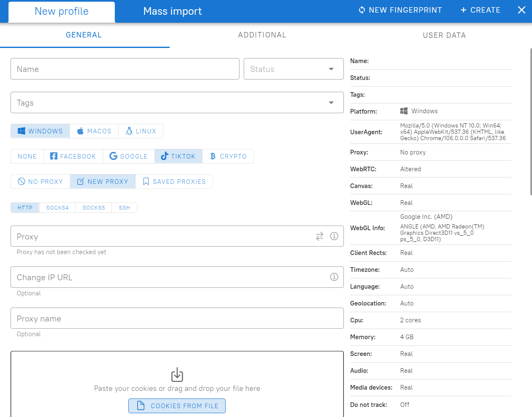The height and width of the screenshot is (417, 532).
Task: Expand the Tags dropdown arrow
Action: pyautogui.click(x=331, y=103)
